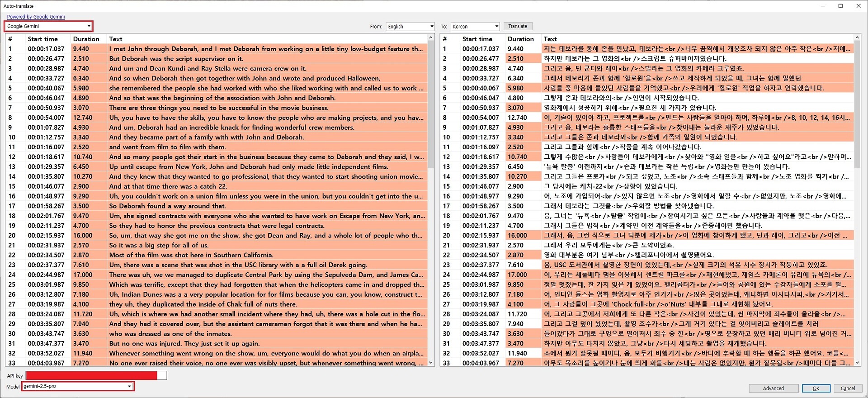Open the Powered by Google Gemini link
Screen dimensions: 868x398
[36, 17]
